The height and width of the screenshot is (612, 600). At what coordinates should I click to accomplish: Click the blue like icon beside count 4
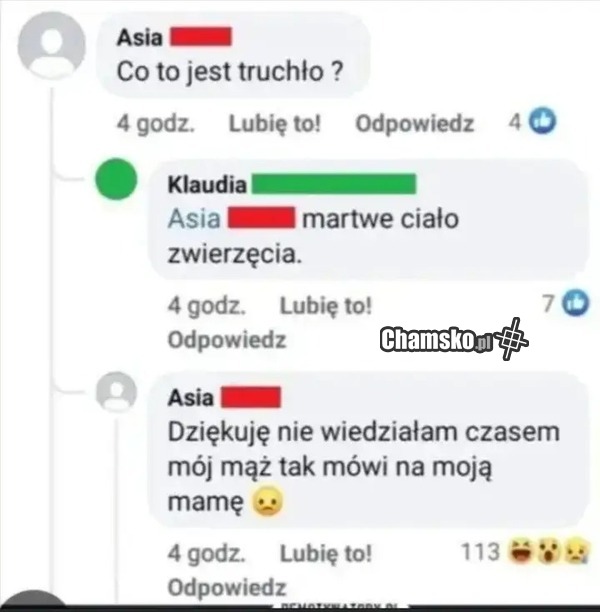click(542, 120)
